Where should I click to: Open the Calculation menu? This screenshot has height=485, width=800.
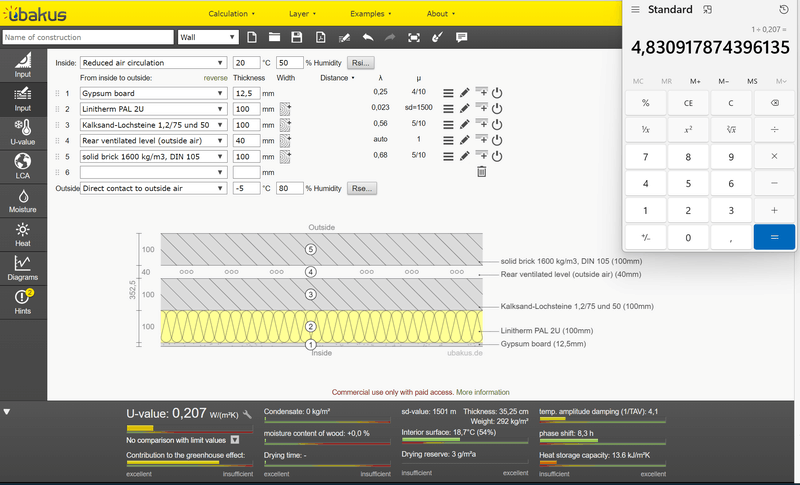click(x=231, y=14)
